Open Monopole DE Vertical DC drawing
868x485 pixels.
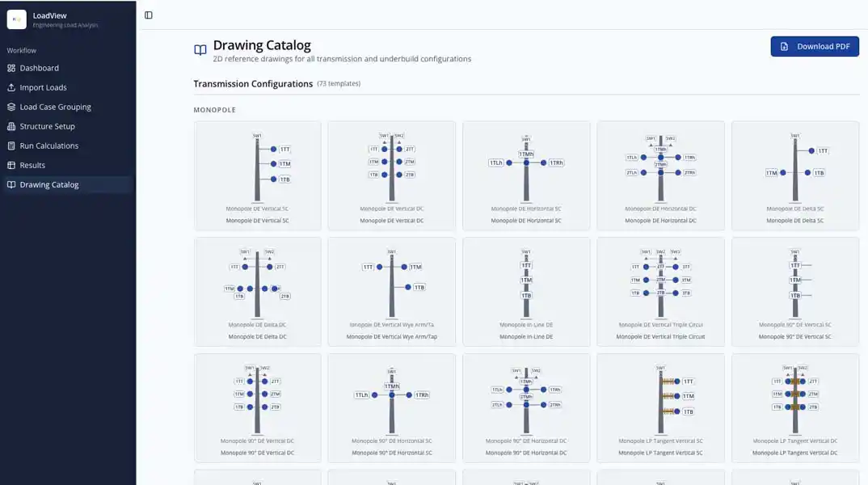391,175
